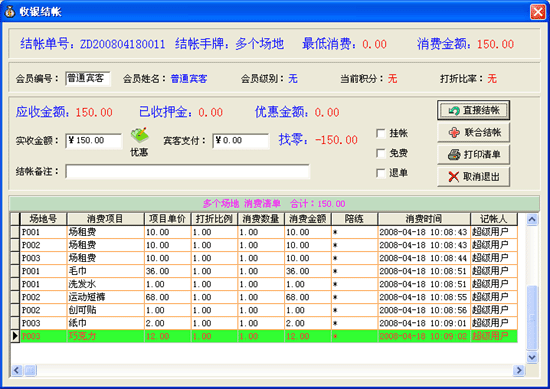Close the 收银结帐 window
Viewport: 550px width, 389px height.
[x=537, y=12]
